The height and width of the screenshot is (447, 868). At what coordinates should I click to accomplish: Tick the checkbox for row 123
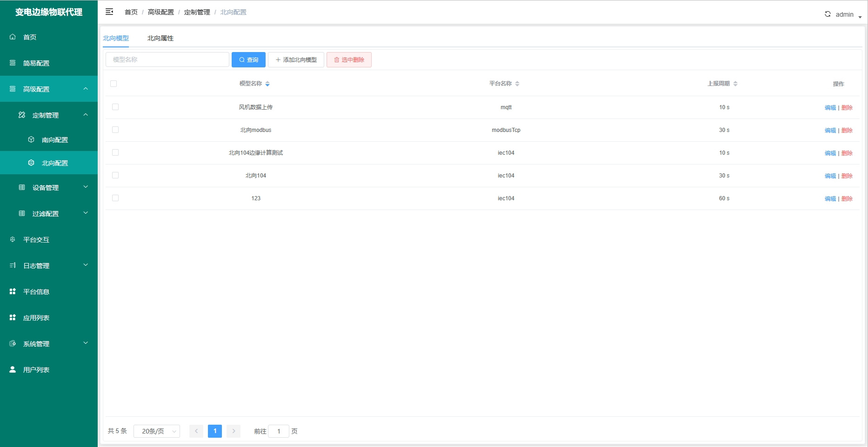pyautogui.click(x=115, y=198)
